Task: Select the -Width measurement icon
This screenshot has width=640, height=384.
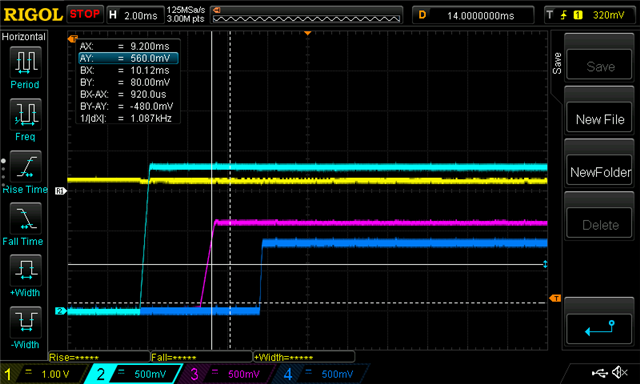Action: (25, 322)
